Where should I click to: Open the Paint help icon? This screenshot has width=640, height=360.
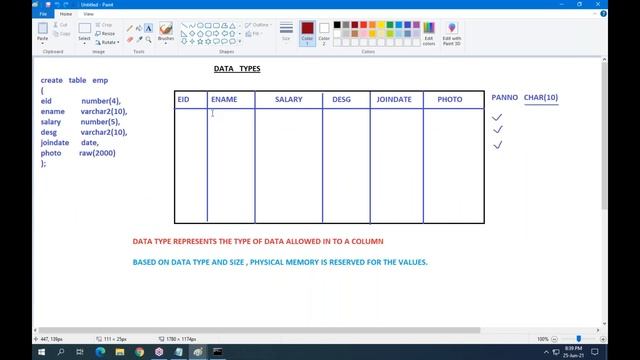[x=603, y=14]
